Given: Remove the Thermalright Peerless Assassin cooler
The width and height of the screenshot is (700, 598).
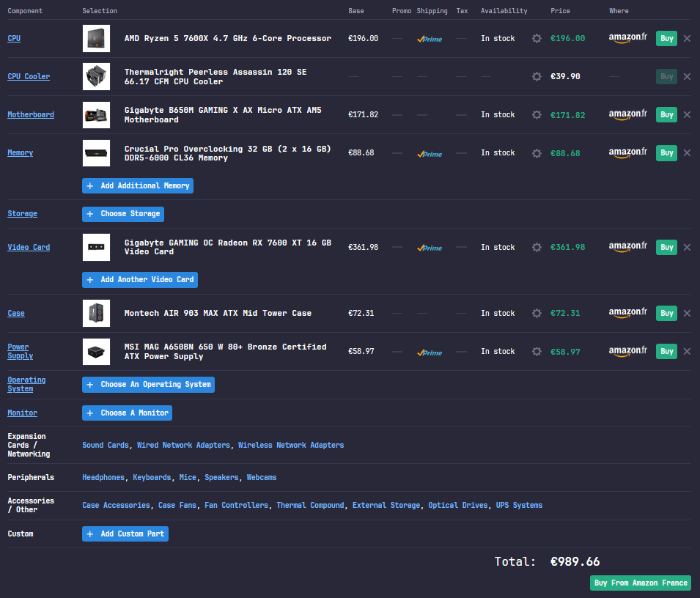Looking at the screenshot, I should coord(687,76).
